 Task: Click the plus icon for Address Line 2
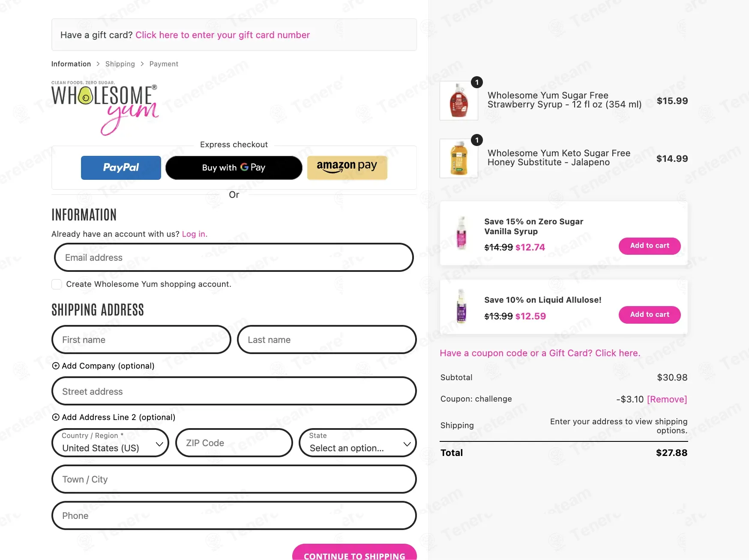pos(56,417)
